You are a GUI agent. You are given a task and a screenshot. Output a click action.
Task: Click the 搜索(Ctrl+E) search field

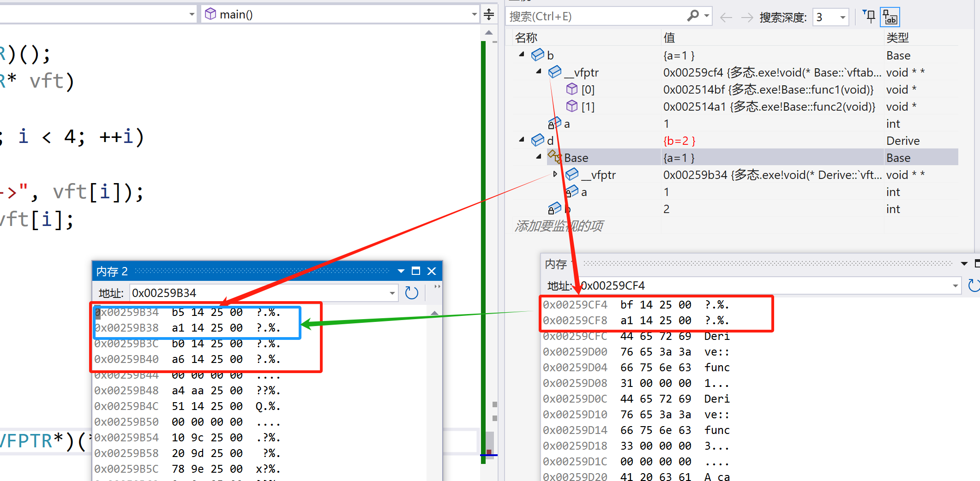coord(596,17)
